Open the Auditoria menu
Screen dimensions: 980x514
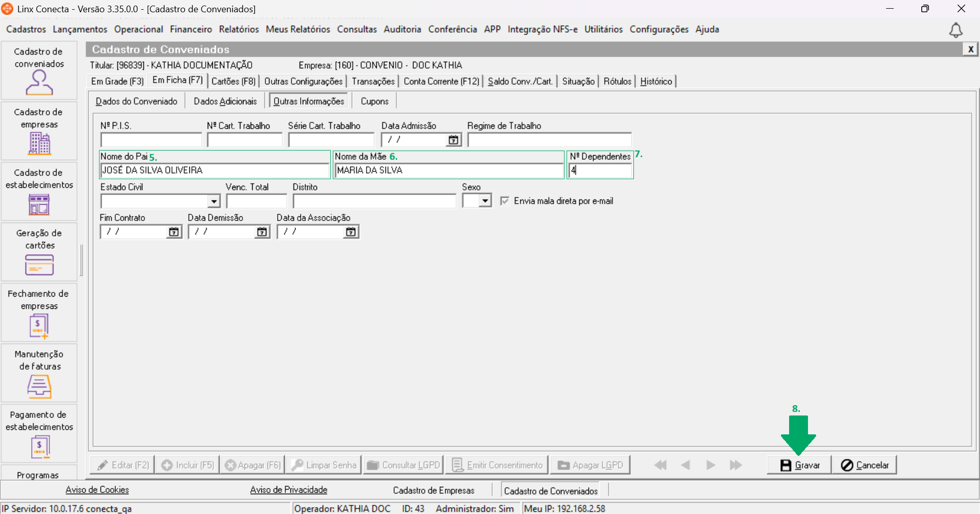(402, 30)
